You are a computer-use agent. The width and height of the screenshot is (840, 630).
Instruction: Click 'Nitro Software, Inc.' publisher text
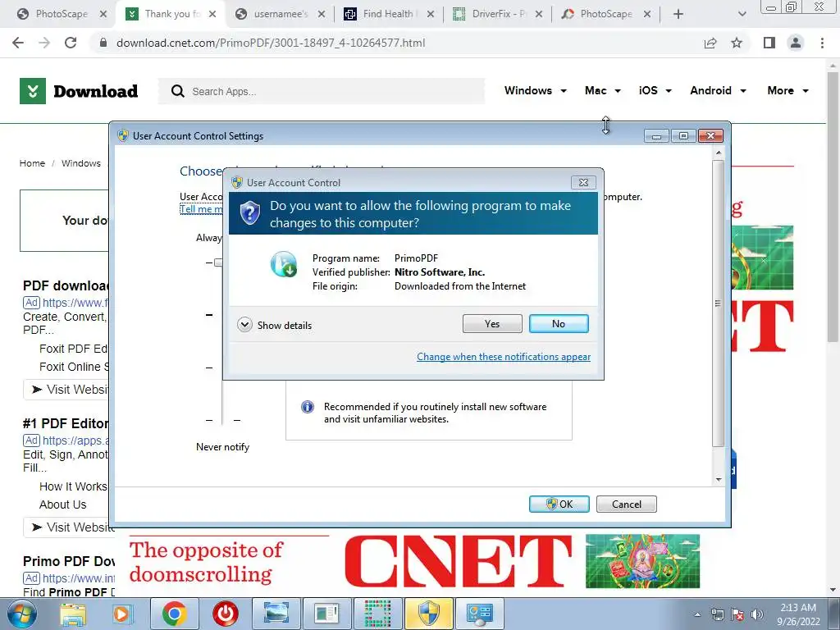coord(440,272)
